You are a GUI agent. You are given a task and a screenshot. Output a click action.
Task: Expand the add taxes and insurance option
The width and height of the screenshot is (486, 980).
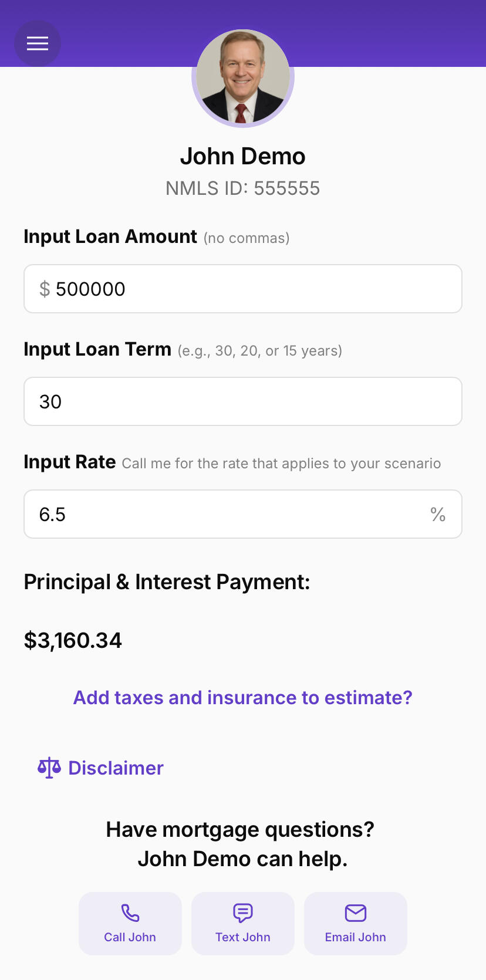(x=242, y=697)
